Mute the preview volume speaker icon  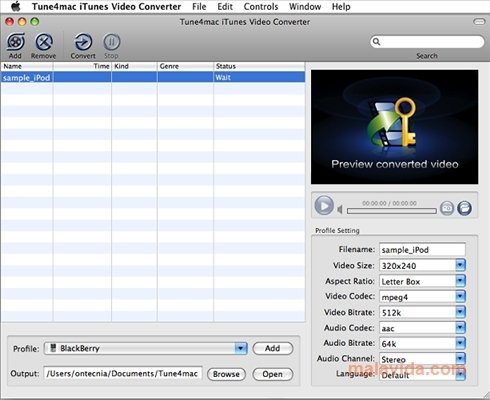[x=340, y=210]
